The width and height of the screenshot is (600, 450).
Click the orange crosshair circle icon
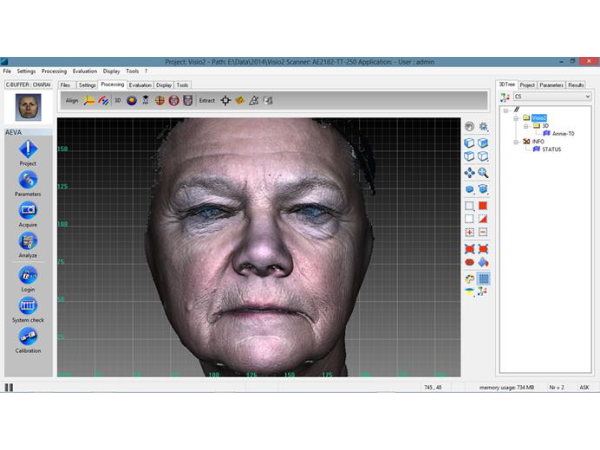[160, 101]
